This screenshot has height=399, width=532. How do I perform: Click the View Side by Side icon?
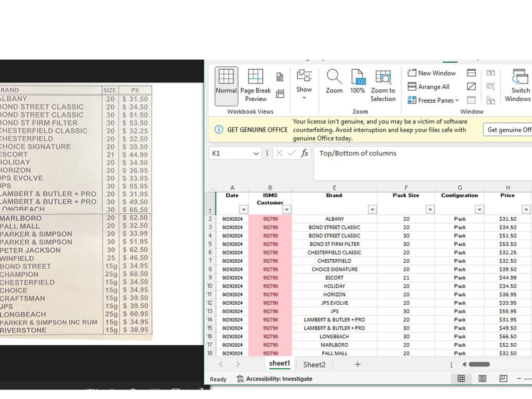(x=491, y=73)
